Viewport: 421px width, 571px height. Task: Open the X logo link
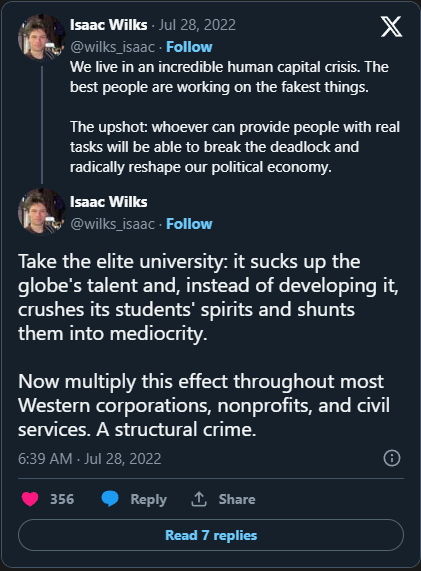click(x=392, y=26)
